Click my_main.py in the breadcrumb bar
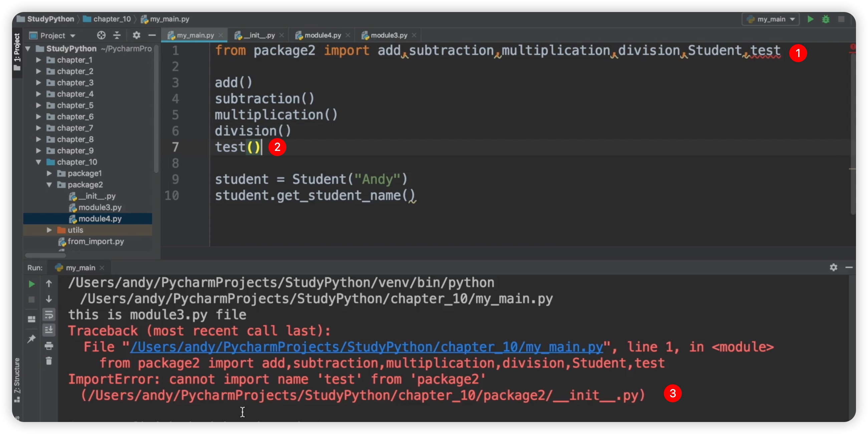868x434 pixels. (x=165, y=19)
